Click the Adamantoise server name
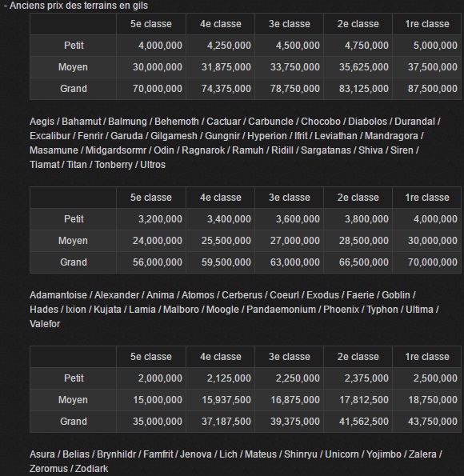The image size is (464, 476). click(58, 295)
